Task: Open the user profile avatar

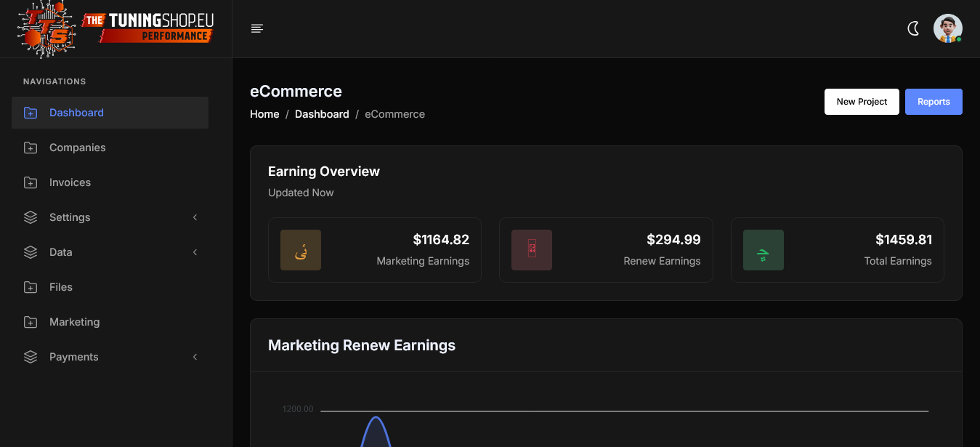Action: [x=947, y=28]
